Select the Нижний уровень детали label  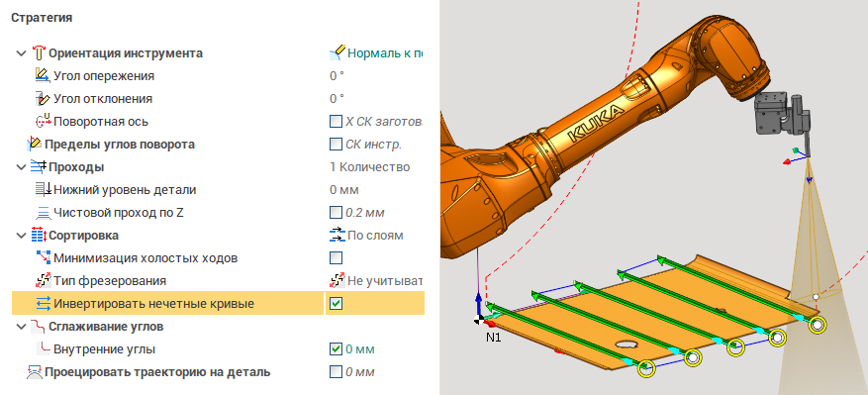point(125,189)
